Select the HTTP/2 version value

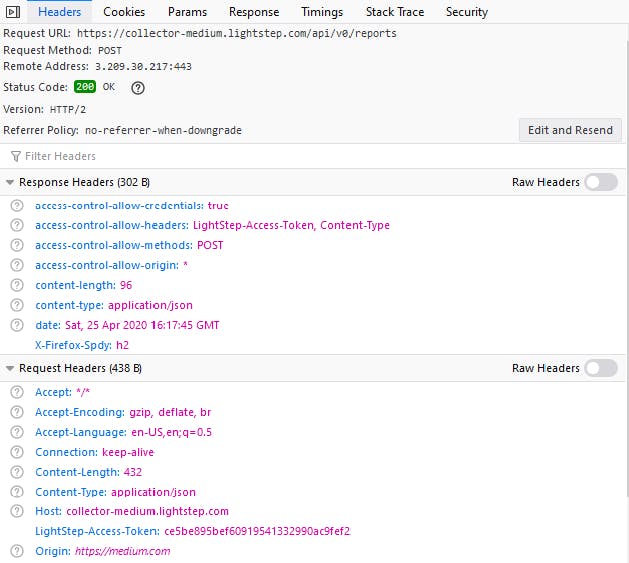point(68,110)
